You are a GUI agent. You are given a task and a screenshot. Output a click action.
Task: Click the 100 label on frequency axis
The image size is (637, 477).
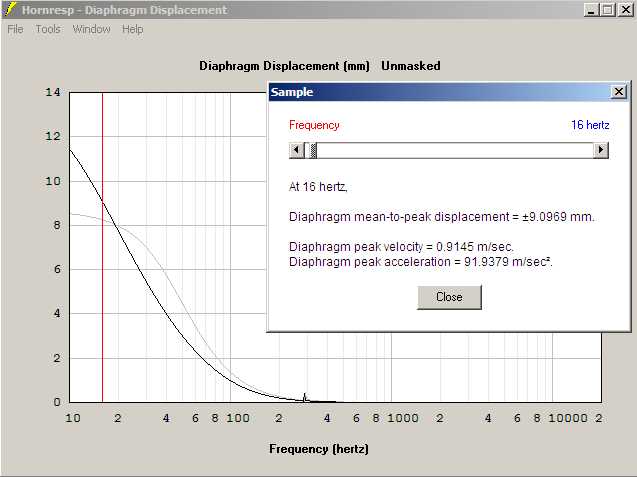(x=238, y=418)
